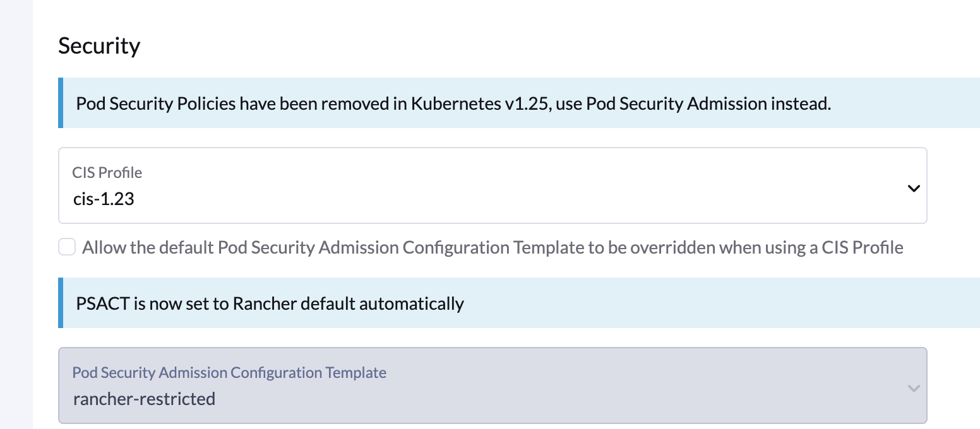980x429 pixels.
Task: Check 'Allow the default Pod Security Admission' option
Action: [x=66, y=247]
